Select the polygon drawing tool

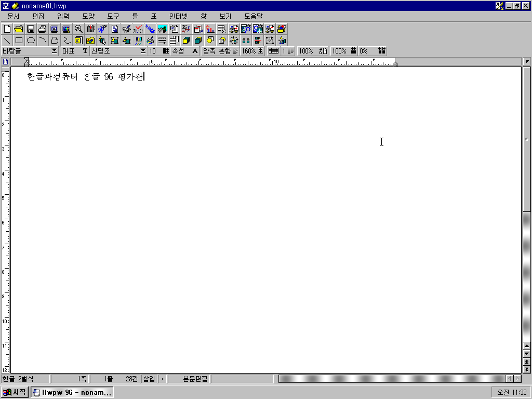[54, 41]
